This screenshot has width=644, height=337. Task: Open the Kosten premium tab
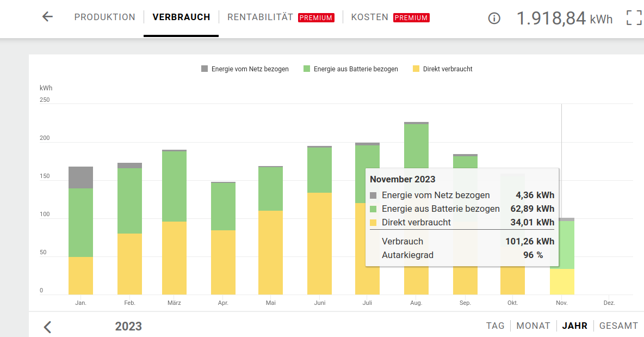click(369, 17)
